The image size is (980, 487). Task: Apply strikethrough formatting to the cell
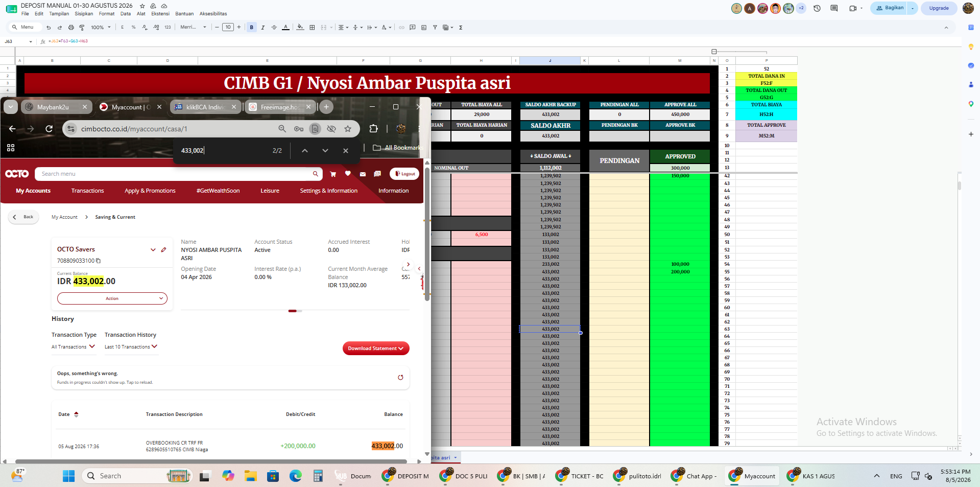click(274, 28)
